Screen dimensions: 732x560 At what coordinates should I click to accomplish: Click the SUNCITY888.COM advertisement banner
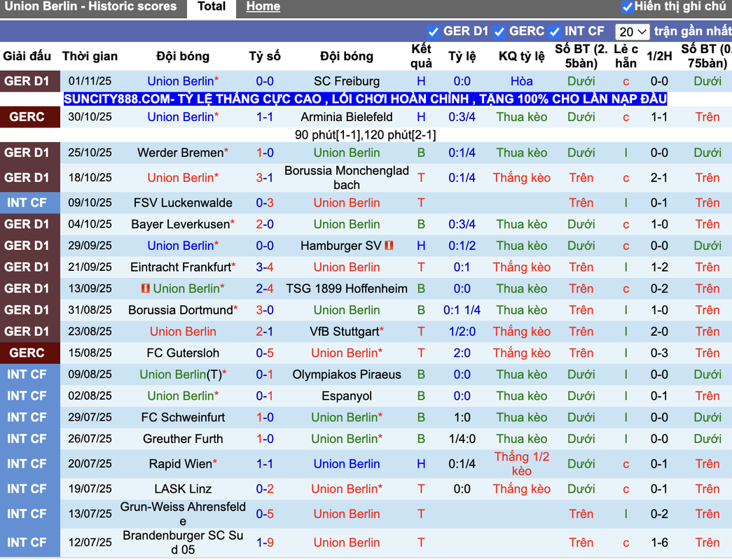point(365,99)
